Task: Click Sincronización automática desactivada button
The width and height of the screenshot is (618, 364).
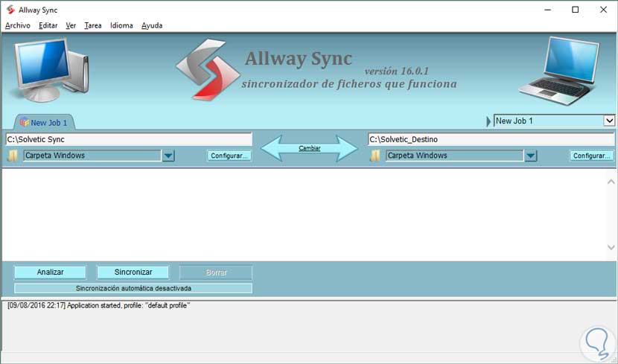Action: tap(133, 288)
